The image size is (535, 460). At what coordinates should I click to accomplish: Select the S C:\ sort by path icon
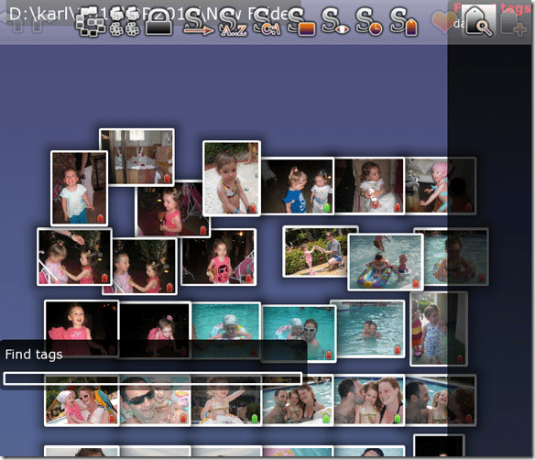268,22
